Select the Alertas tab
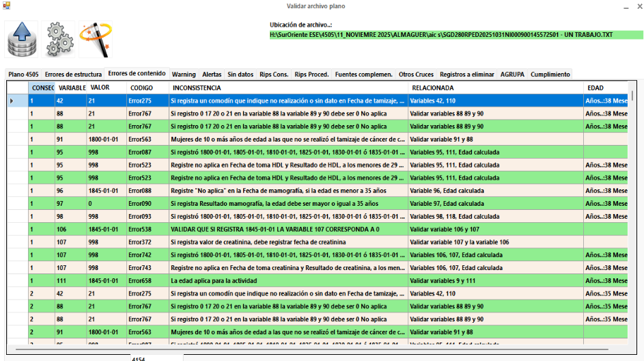The width and height of the screenshot is (644, 361). 212,75
